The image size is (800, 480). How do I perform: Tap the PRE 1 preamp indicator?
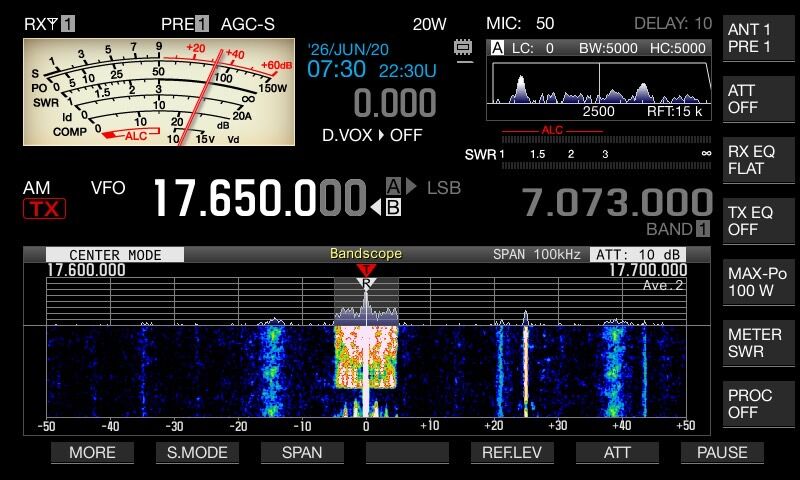coord(185,23)
